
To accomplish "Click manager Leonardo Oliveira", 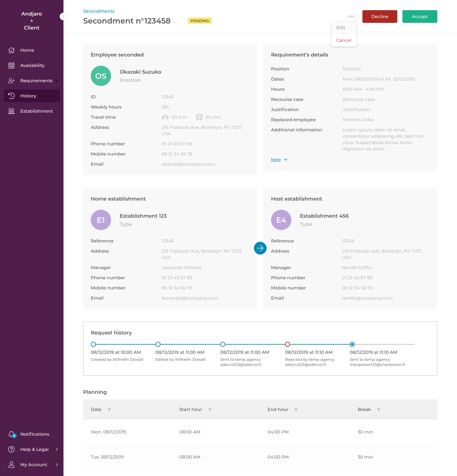I will tap(181, 268).
